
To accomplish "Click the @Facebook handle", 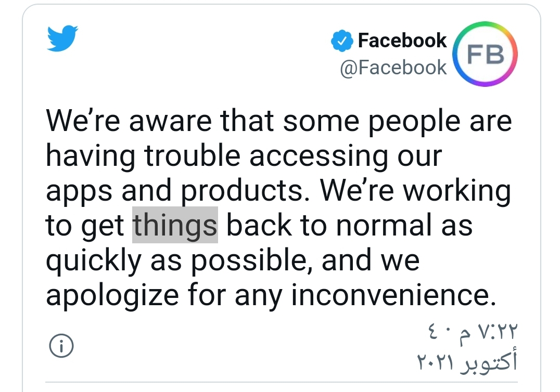I will pos(393,68).
